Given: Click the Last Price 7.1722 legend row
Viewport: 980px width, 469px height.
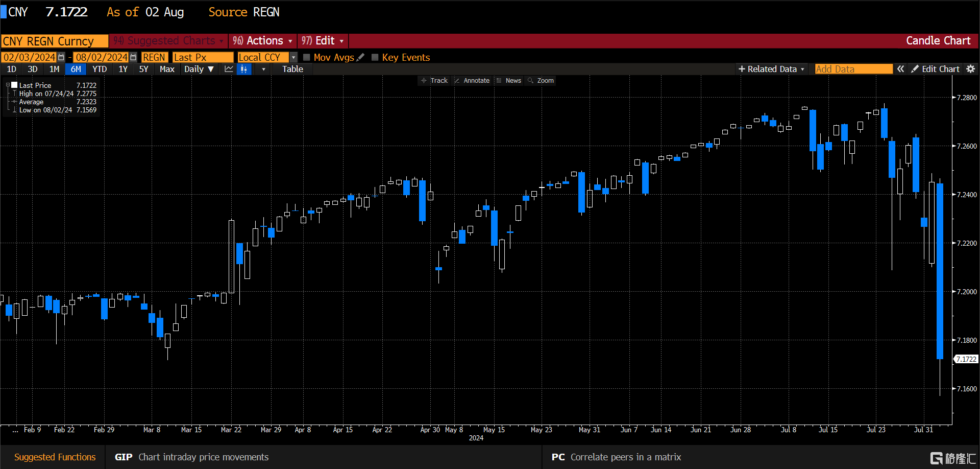Looking at the screenshot, I should click(x=54, y=85).
